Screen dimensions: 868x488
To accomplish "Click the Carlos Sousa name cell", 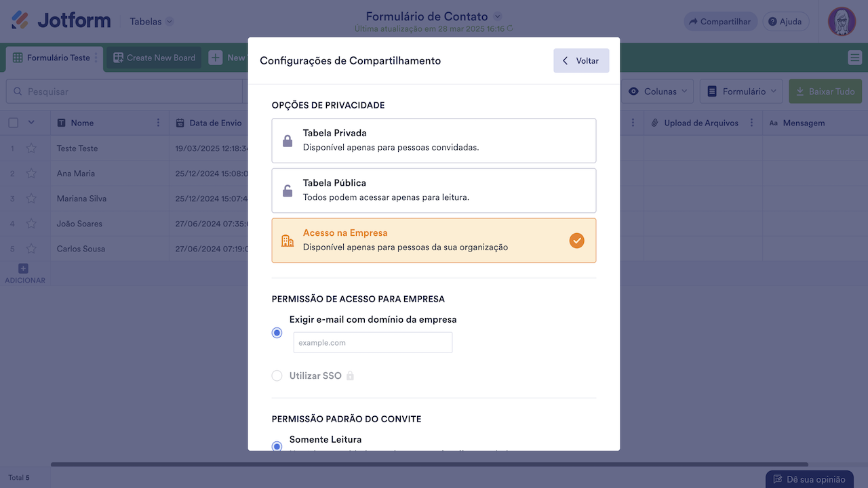I will coord(110,249).
